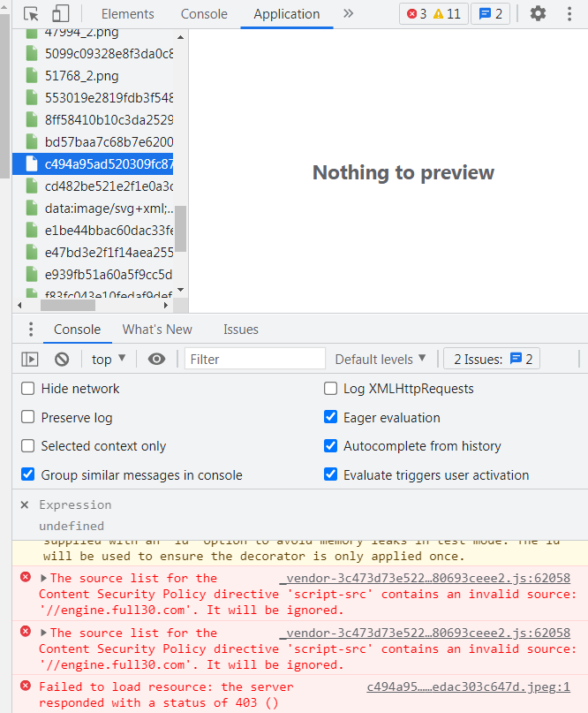Open the What's New drawer tab
The width and height of the screenshot is (588, 713).
point(157,330)
